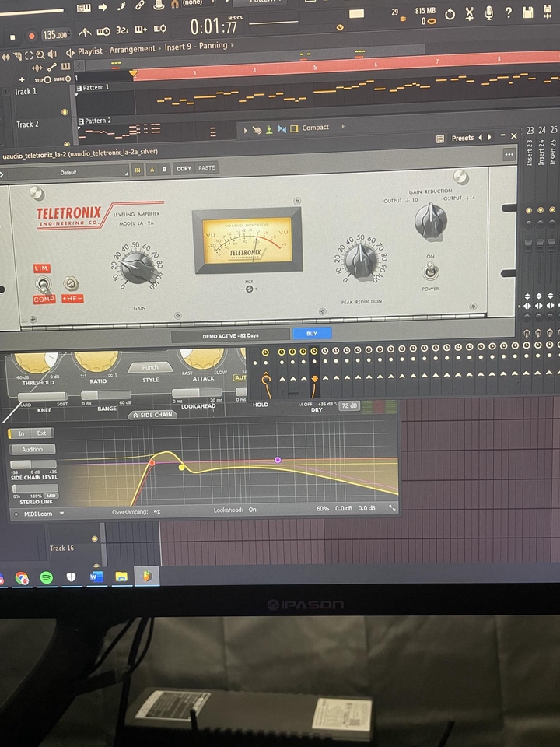Click the Audition button
560x747 pixels.
point(33,449)
